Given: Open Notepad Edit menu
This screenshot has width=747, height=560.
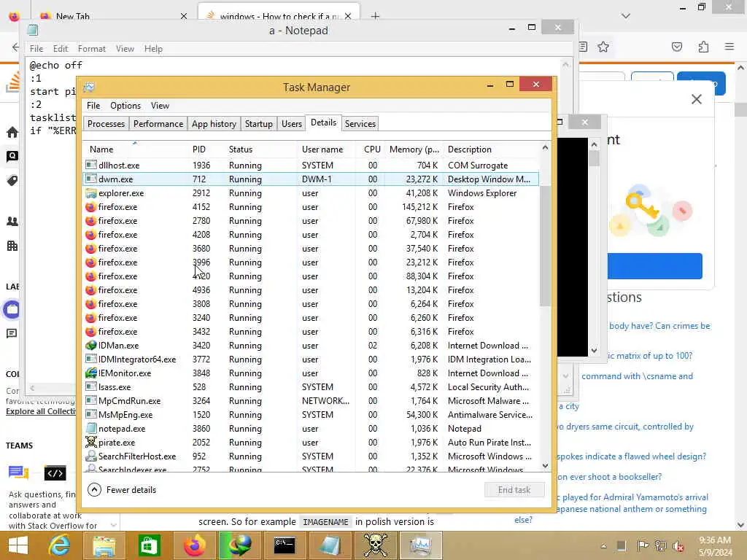Looking at the screenshot, I should point(61,49).
